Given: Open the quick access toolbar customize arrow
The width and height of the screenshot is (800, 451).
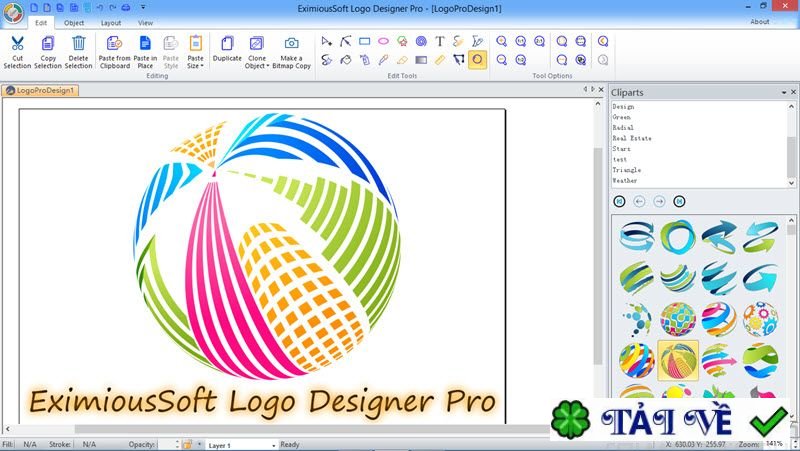Looking at the screenshot, I should tap(143, 7).
